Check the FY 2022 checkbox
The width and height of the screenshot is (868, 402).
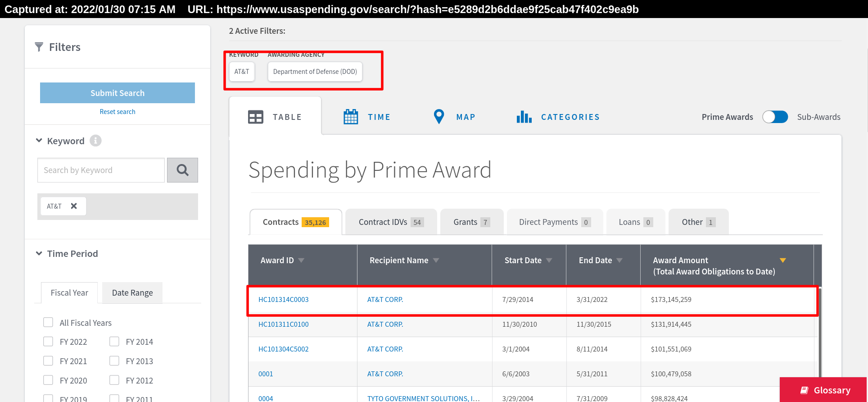tap(48, 341)
